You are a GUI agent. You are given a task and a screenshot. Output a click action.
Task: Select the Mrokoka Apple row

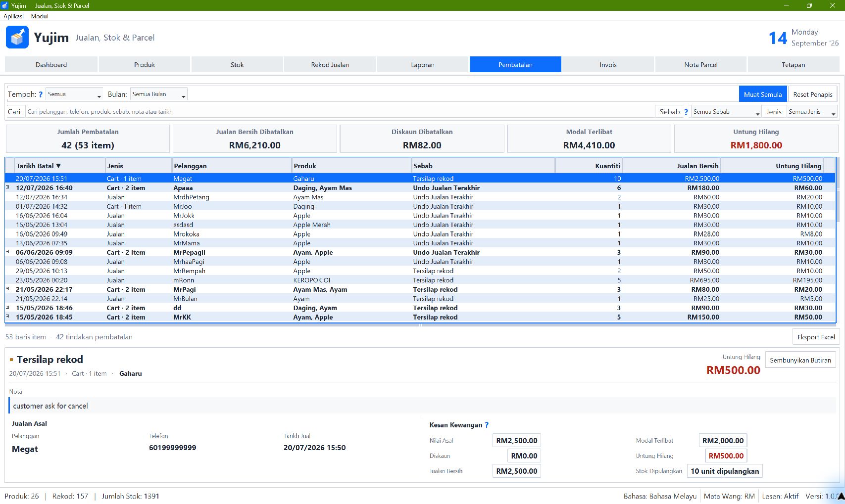(420, 234)
